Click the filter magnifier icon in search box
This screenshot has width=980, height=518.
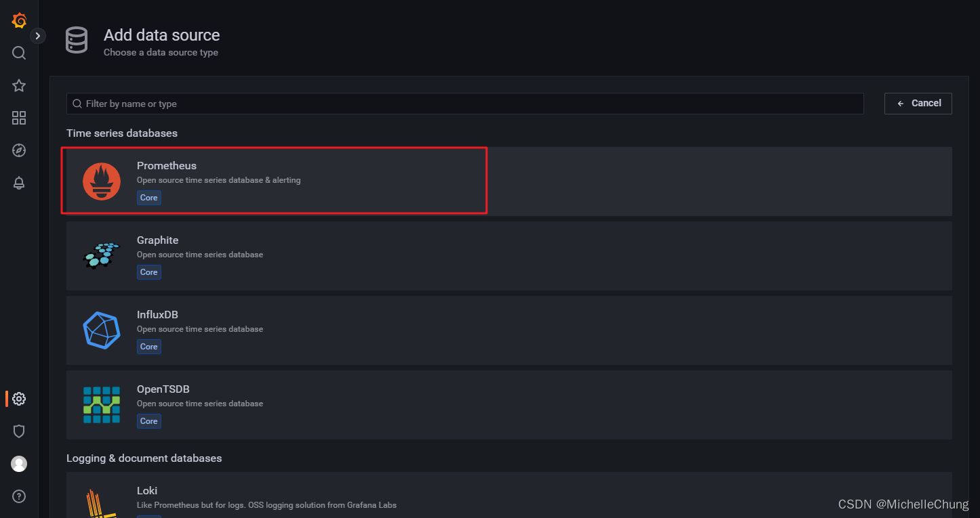(77, 104)
